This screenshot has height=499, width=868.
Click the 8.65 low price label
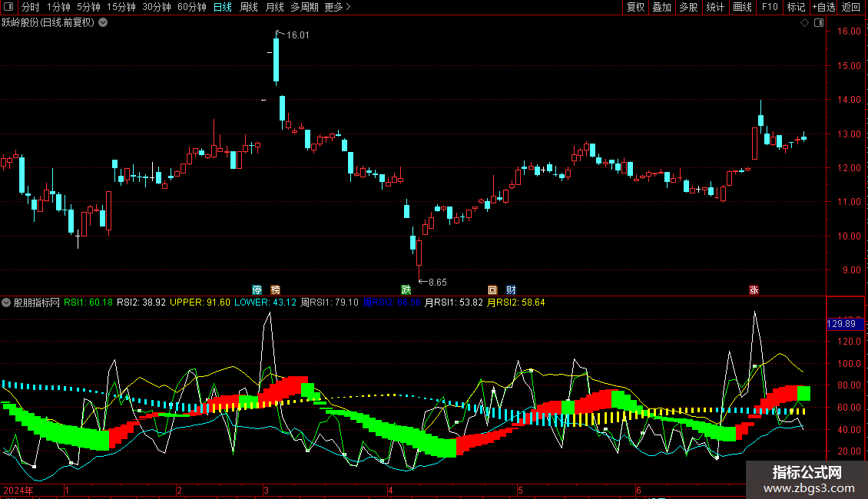pos(437,283)
